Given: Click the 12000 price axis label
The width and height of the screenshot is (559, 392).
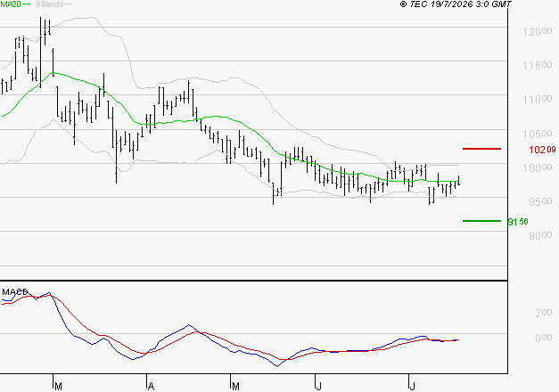Looking at the screenshot, I should 538,32.
